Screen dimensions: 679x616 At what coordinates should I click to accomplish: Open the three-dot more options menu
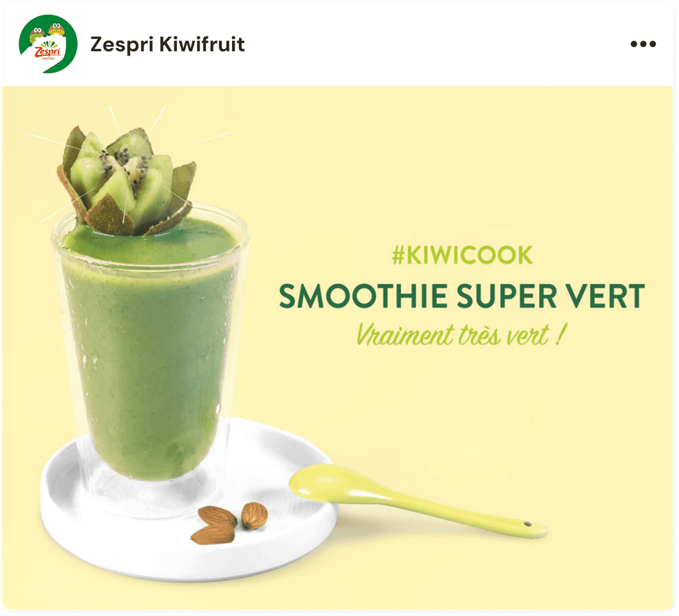643,44
